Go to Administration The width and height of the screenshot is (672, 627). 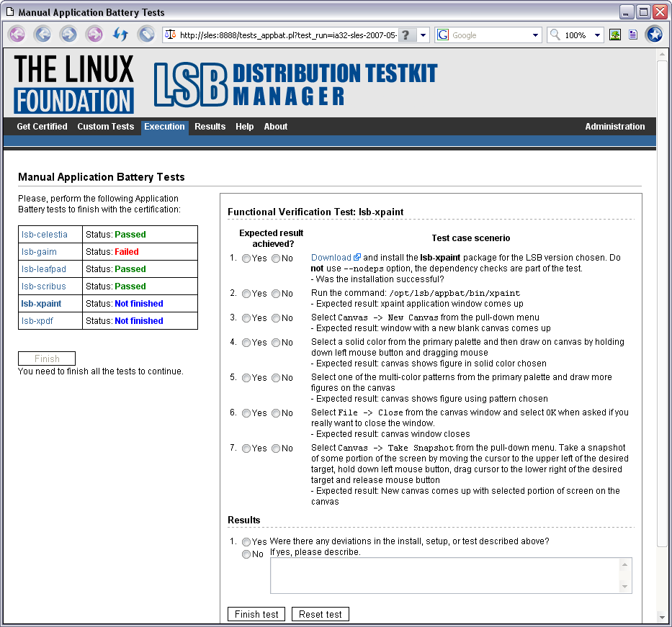tap(615, 127)
